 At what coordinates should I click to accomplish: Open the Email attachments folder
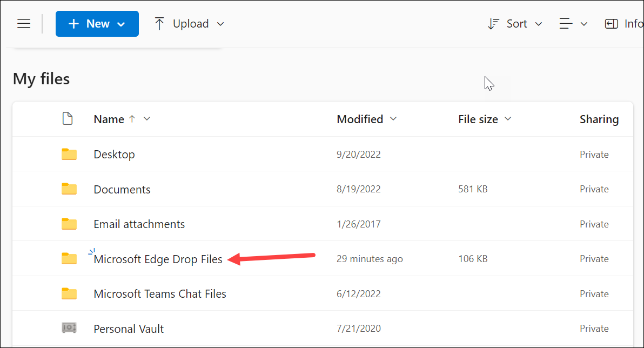139,224
